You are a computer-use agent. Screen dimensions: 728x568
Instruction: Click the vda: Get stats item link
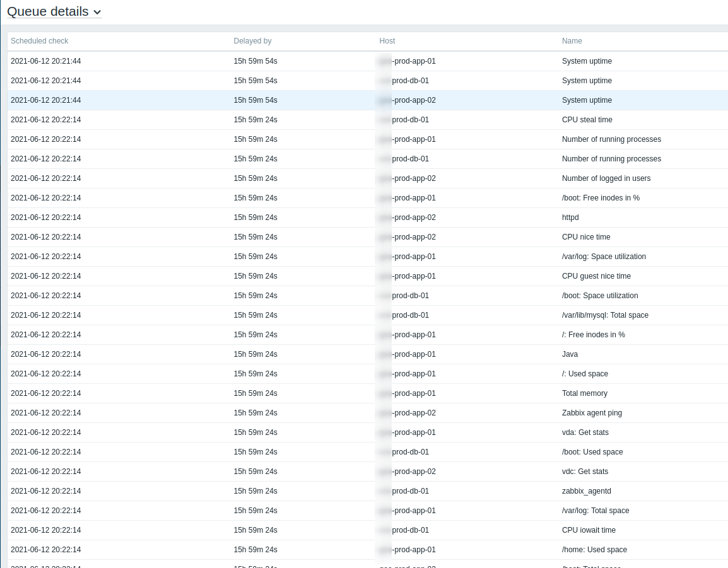(585, 432)
